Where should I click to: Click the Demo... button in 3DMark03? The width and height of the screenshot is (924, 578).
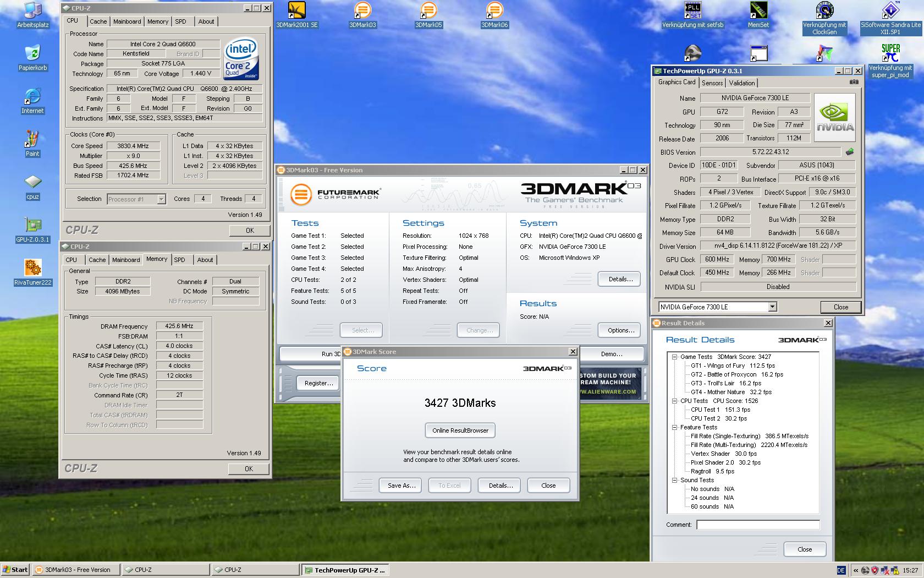(612, 354)
